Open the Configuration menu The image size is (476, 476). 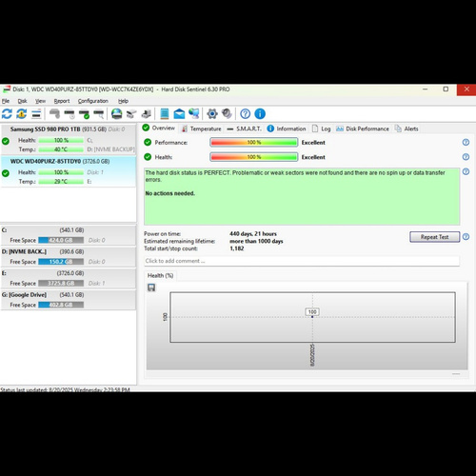click(93, 101)
